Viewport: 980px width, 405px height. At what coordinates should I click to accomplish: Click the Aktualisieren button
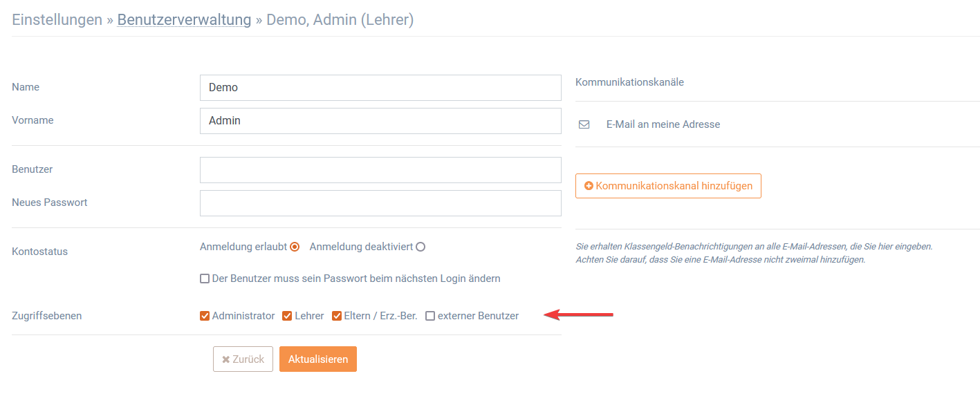pos(318,359)
